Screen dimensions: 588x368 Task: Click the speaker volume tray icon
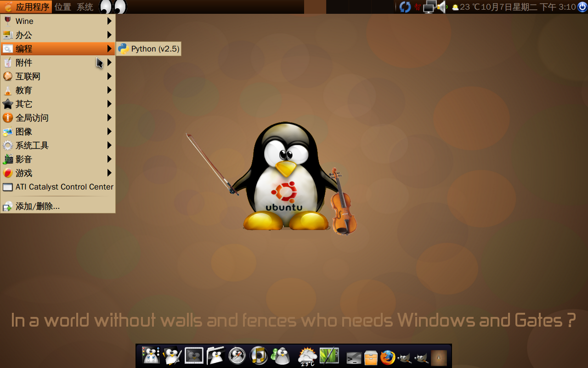pos(441,7)
